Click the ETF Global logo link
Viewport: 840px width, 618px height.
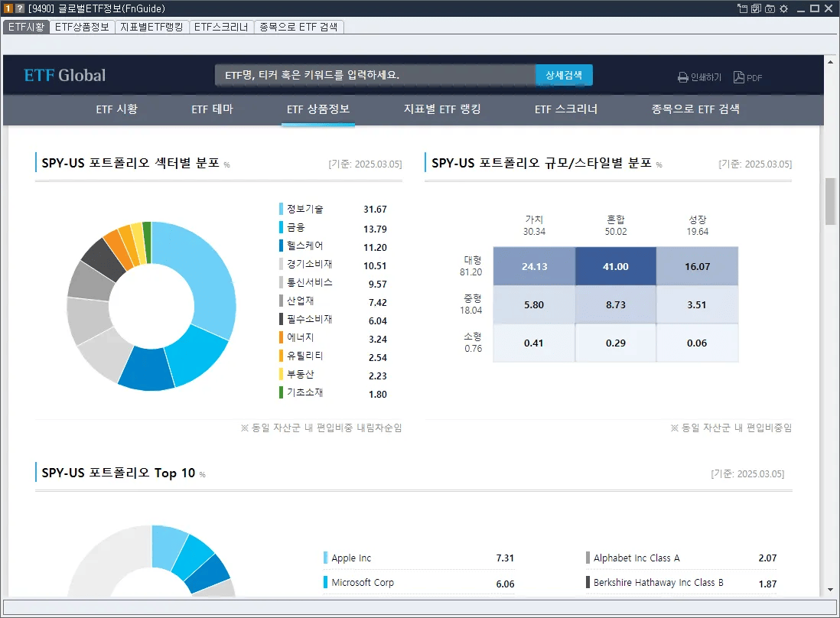(65, 76)
